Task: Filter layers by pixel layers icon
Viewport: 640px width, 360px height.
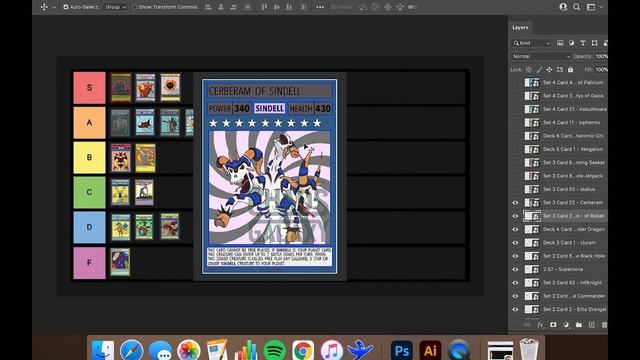Action: (560, 43)
